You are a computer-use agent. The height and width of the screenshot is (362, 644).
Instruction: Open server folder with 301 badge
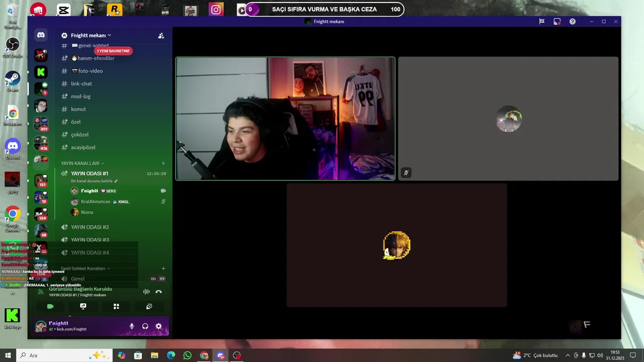tap(41, 124)
